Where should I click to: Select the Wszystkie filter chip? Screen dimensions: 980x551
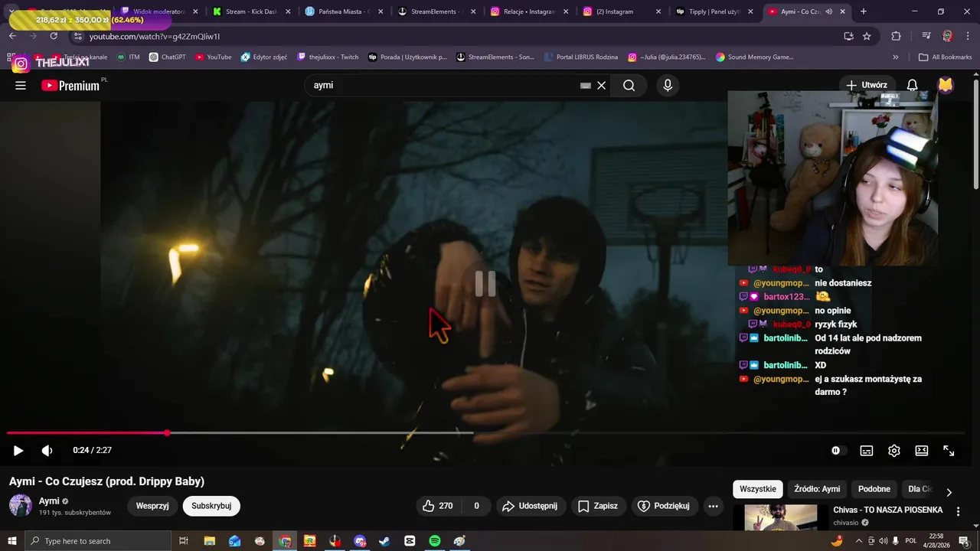[x=758, y=489]
